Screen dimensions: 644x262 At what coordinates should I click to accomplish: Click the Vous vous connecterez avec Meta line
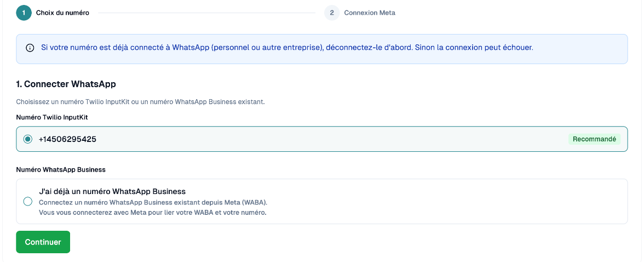152,213
